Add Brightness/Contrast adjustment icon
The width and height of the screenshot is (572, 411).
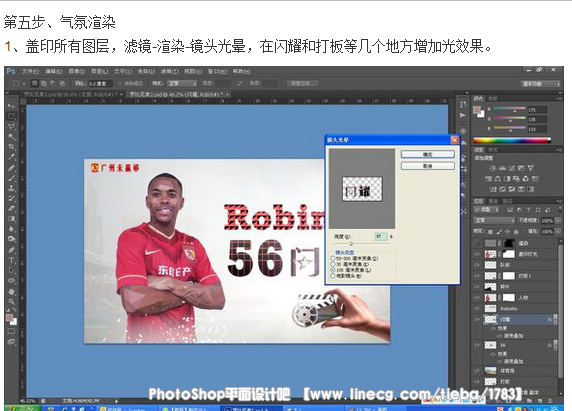493,168
